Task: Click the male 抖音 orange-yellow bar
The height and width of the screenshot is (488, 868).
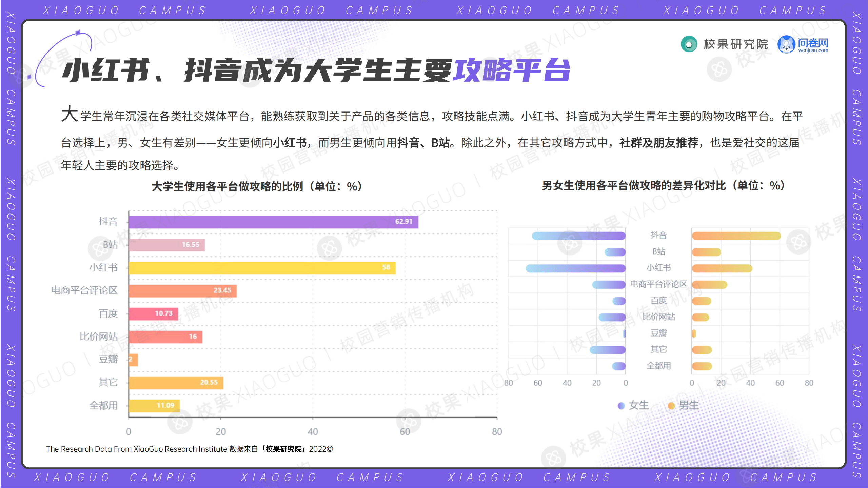Action: click(x=736, y=236)
